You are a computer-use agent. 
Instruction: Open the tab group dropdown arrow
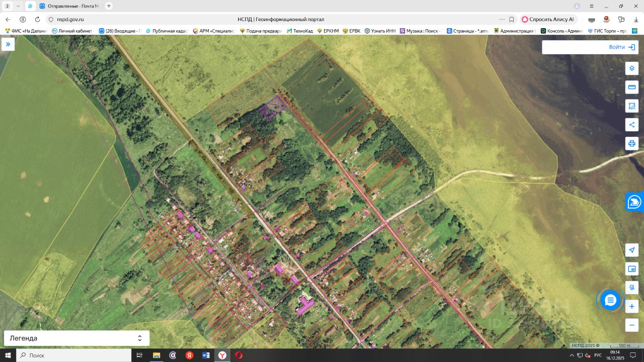[x=19, y=6]
